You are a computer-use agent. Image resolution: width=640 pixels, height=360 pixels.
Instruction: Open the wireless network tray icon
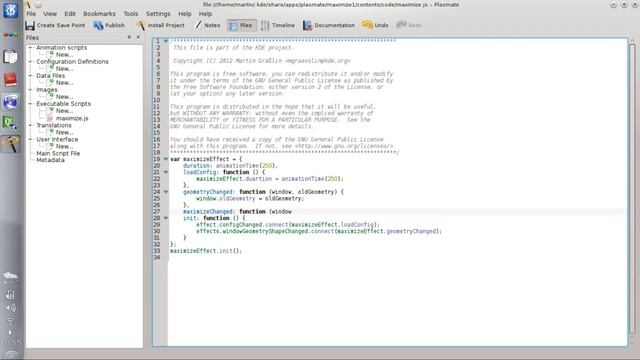tap(11, 321)
